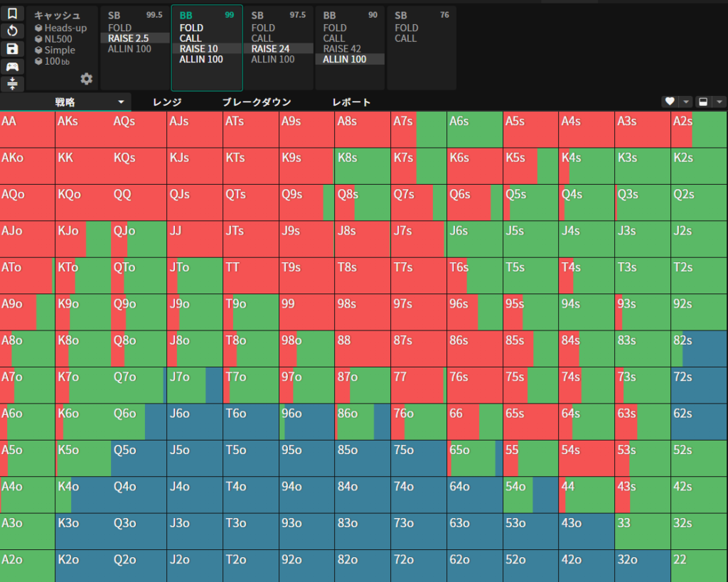Select RAISE 24 in the second SB panel
This screenshot has width=728, height=582.
click(271, 49)
